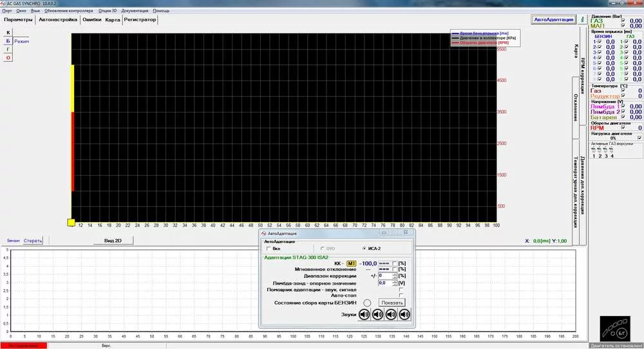Screen dimensions: 644x349
Task: Click the yellow M1 indicator badge
Action: 351,263
